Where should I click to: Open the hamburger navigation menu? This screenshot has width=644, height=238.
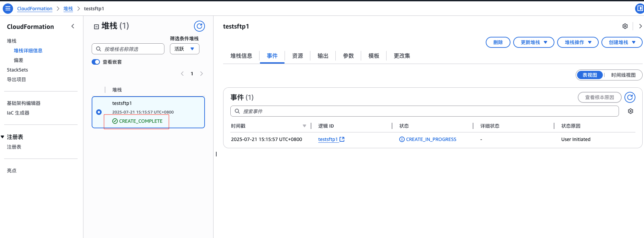click(x=8, y=8)
